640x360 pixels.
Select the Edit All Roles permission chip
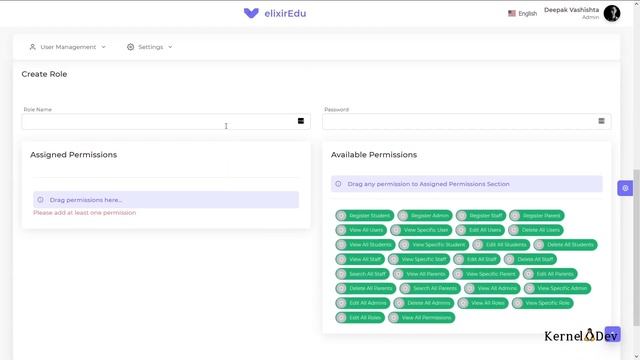click(360, 318)
